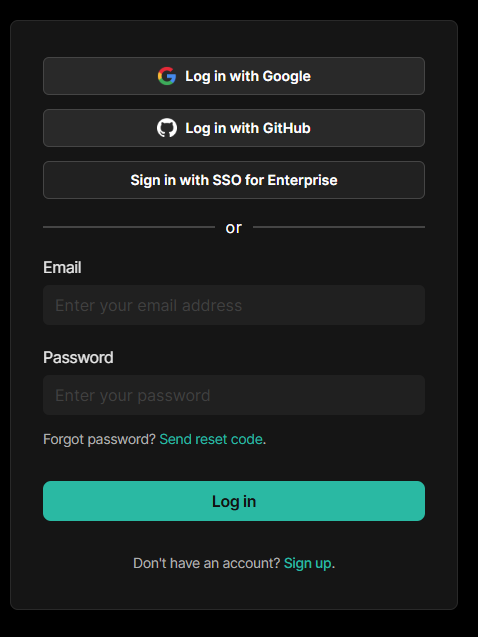Click the GitHub Octocat logo icon
Screen dimensions: 478x637
[167, 128]
